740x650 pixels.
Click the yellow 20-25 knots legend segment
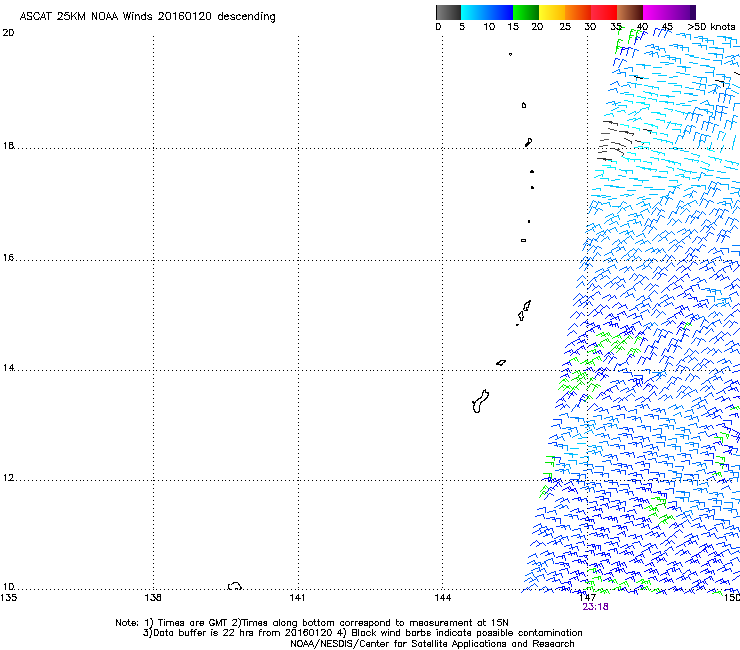point(552,12)
